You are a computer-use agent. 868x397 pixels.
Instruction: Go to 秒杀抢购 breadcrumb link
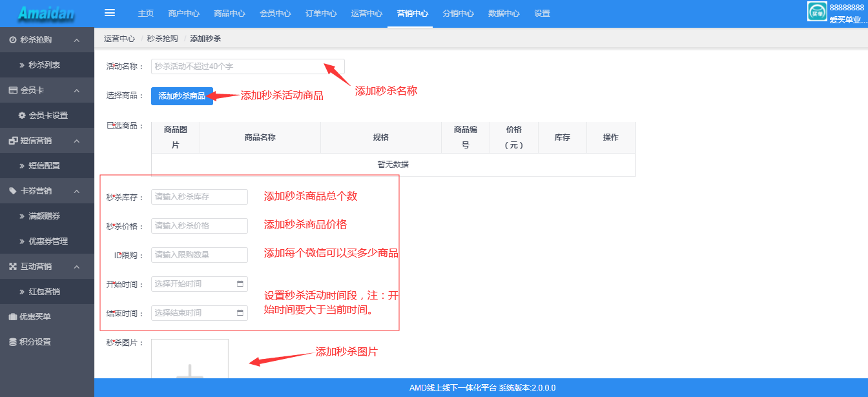click(163, 39)
